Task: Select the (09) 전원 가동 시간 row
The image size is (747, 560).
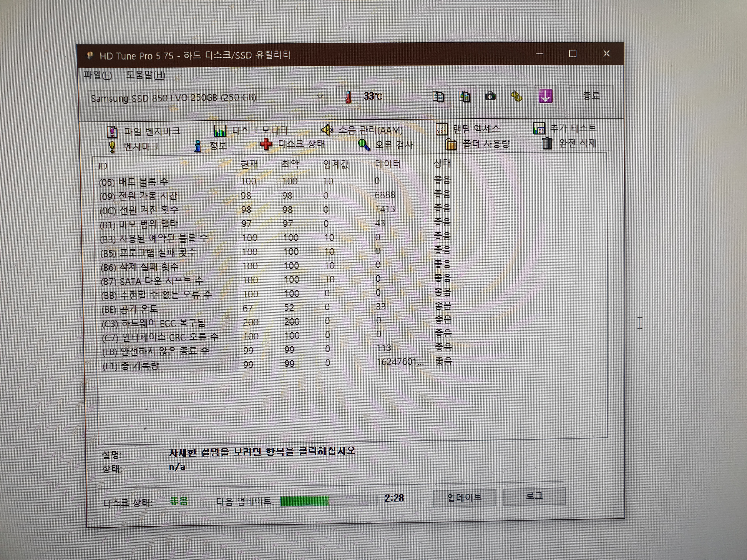Action: point(275,195)
